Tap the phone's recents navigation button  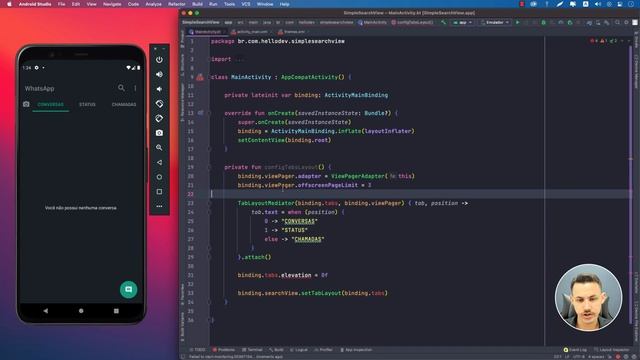116,311
